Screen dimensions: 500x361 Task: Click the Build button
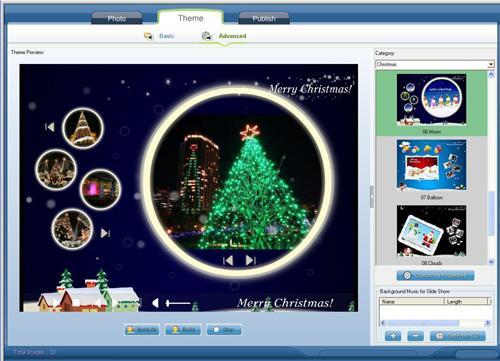183,330
